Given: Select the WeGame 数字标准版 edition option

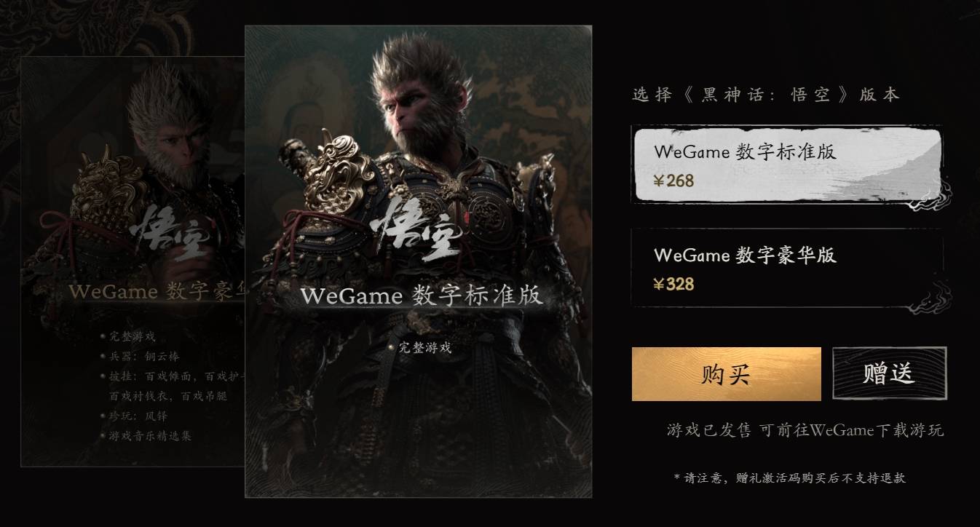Looking at the screenshot, I should pos(787,165).
